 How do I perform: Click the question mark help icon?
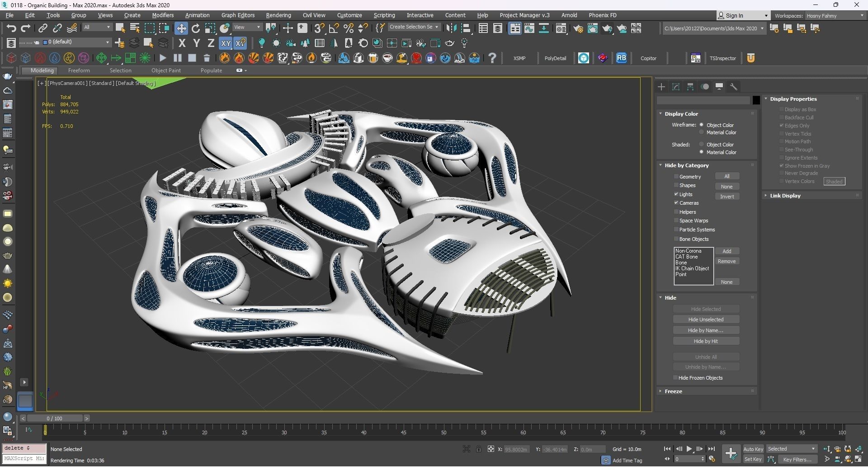[492, 58]
